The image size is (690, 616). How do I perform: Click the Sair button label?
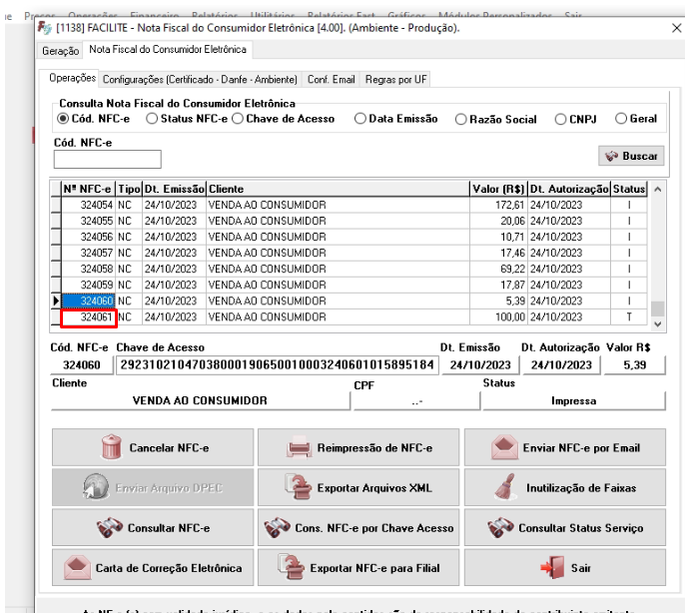click(x=581, y=568)
